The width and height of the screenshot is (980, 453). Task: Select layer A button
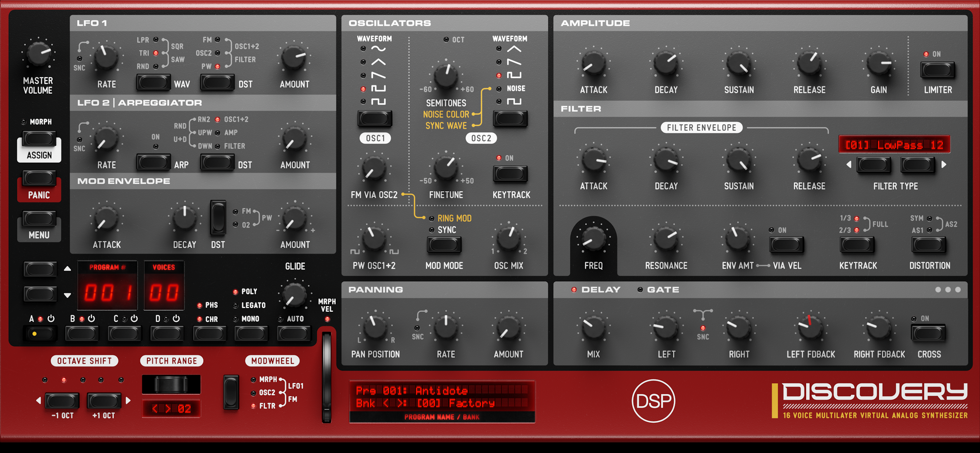point(40,334)
